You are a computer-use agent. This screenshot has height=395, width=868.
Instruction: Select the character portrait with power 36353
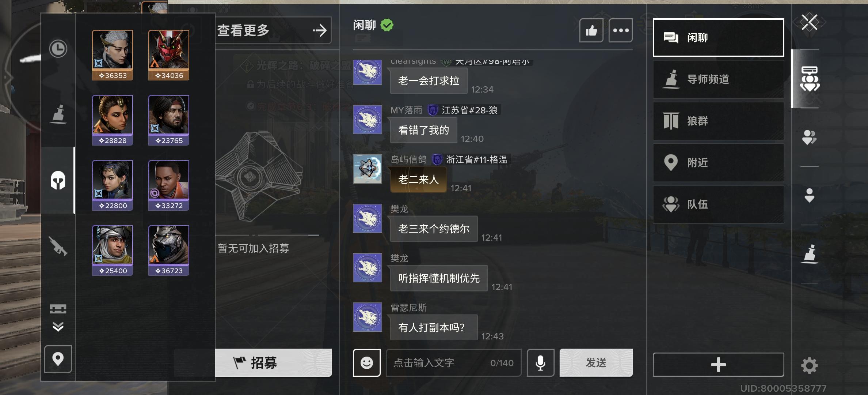pyautogui.click(x=113, y=55)
